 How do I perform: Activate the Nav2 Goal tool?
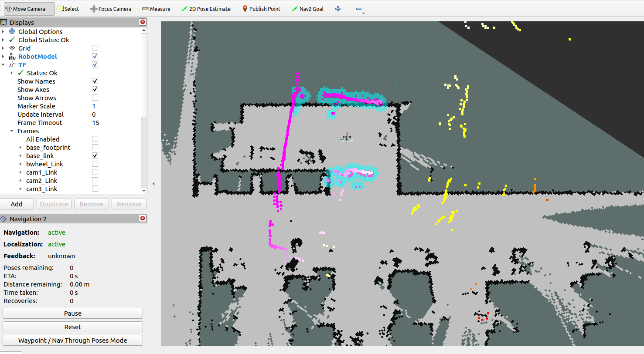(x=307, y=9)
